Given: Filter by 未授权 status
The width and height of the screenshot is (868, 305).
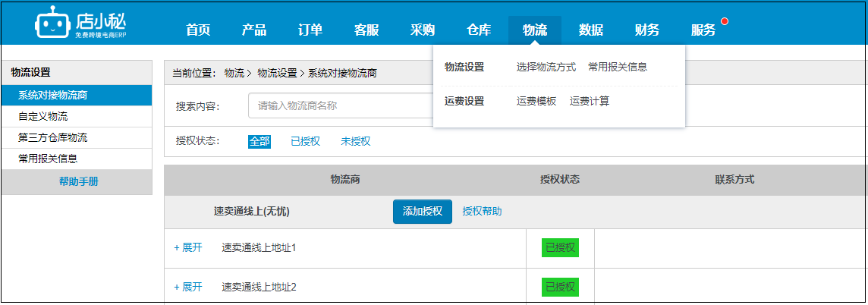Looking at the screenshot, I should pos(355,142).
